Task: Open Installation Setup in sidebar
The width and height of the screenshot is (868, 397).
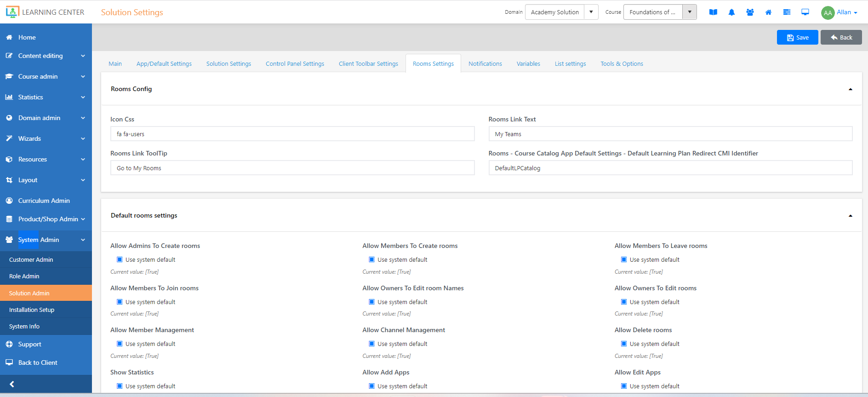Action: point(46,310)
